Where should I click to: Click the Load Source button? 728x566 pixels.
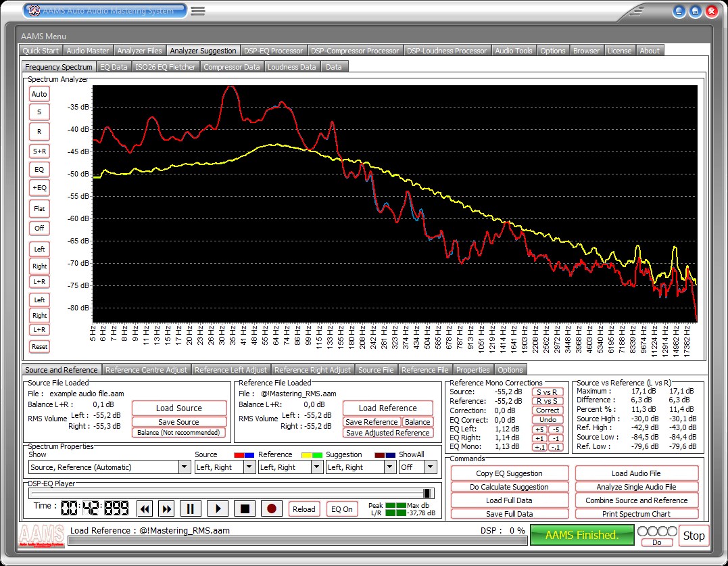pos(178,408)
